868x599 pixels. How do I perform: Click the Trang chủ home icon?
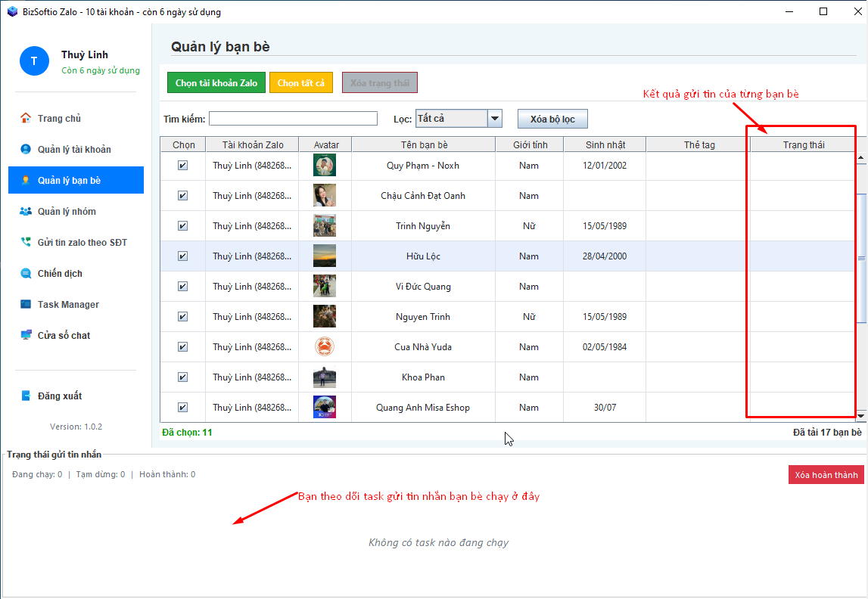(26, 118)
